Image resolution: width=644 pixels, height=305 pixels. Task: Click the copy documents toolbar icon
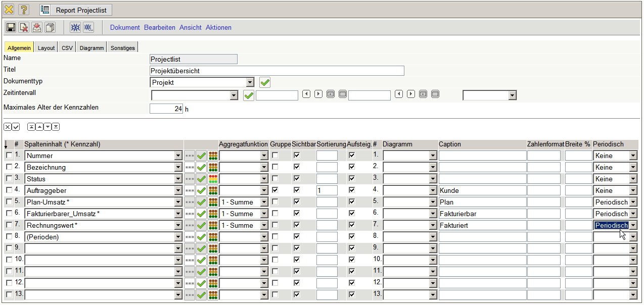coord(50,27)
